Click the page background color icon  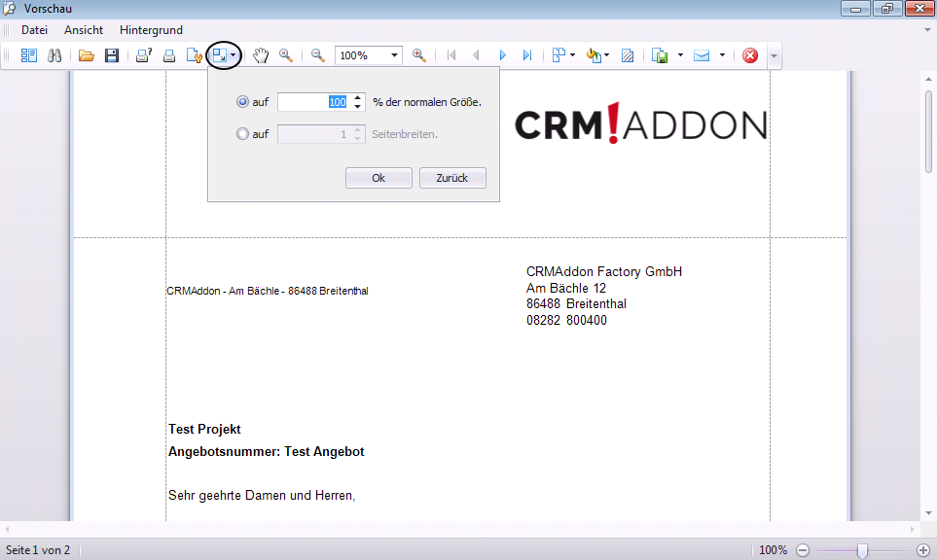[x=593, y=55]
